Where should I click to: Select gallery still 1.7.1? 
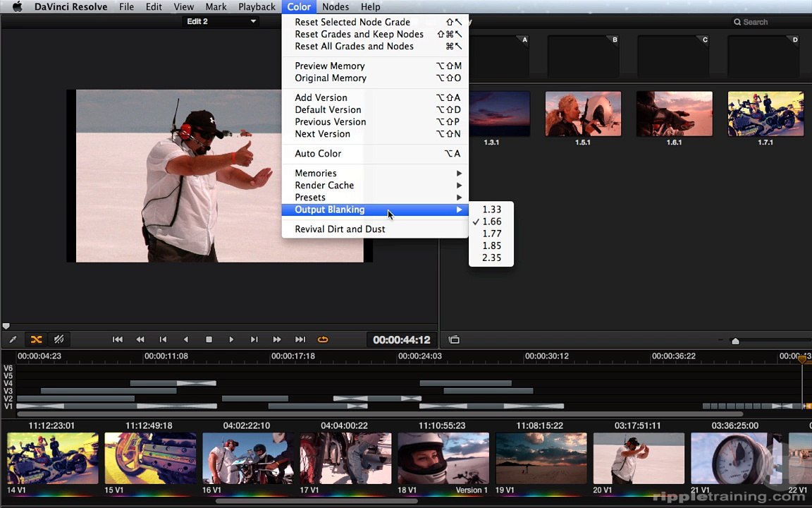point(766,114)
